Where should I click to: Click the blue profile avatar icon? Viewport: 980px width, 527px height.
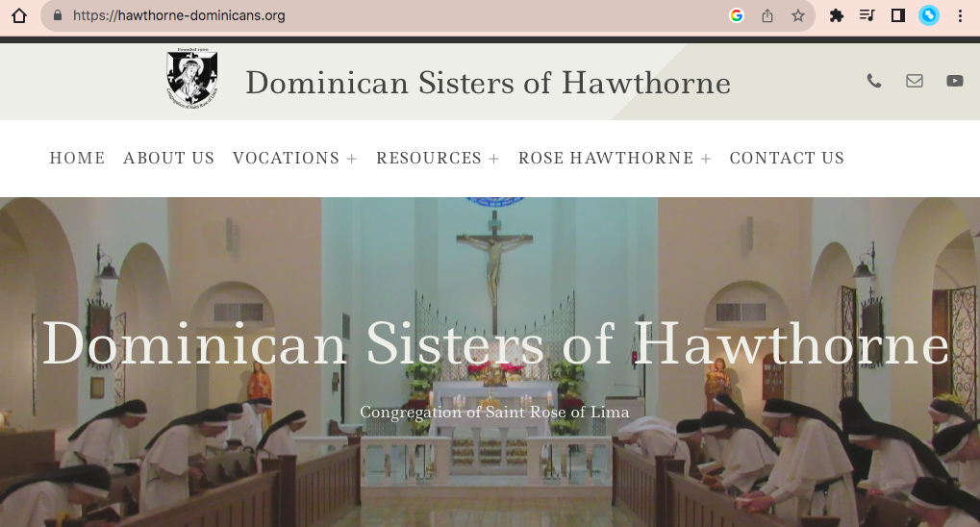point(929,15)
